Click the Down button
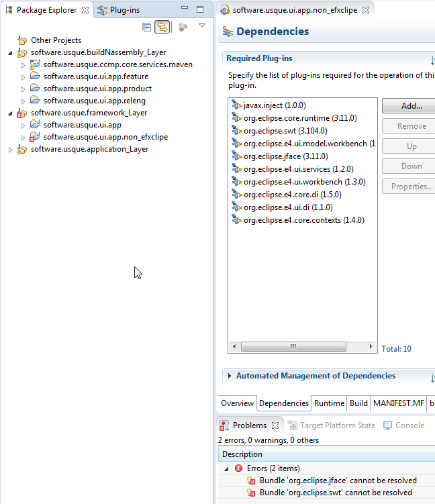This screenshot has height=504, width=435. pos(409,166)
